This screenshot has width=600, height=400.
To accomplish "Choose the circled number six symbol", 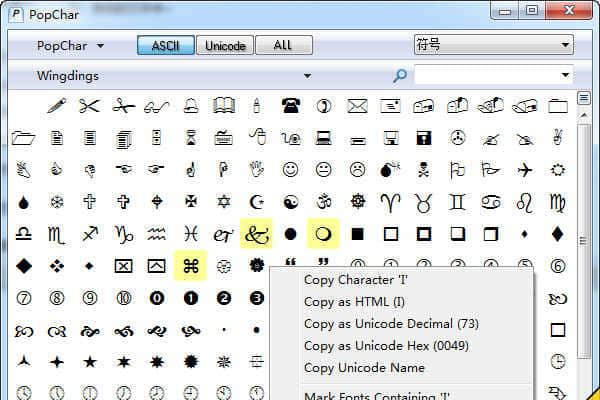I will click(558, 266).
